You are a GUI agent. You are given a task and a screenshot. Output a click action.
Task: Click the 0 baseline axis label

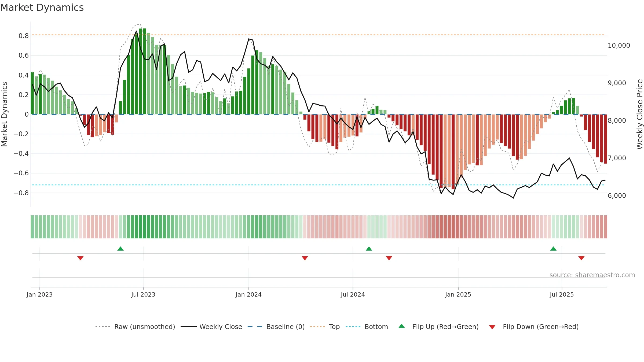tap(27, 114)
